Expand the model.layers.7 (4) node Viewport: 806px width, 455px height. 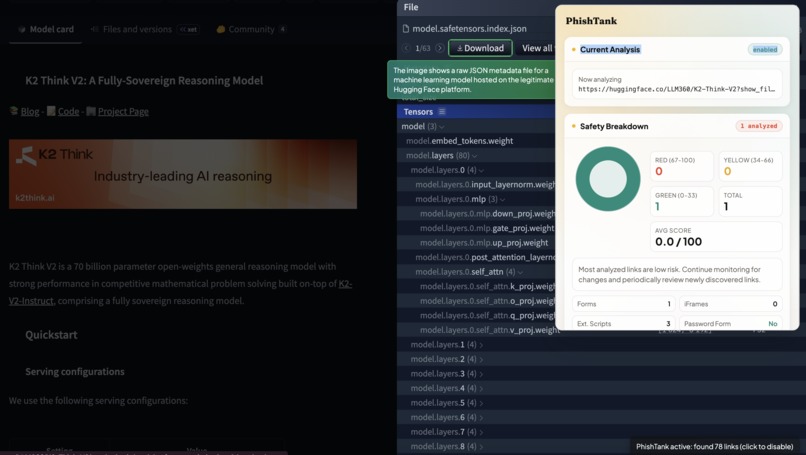[481, 432]
